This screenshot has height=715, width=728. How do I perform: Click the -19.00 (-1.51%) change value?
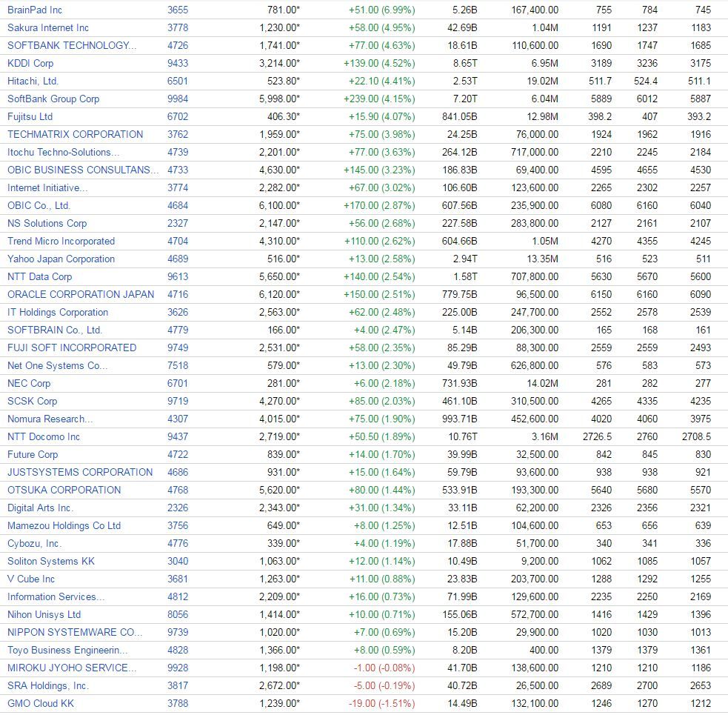(x=381, y=703)
